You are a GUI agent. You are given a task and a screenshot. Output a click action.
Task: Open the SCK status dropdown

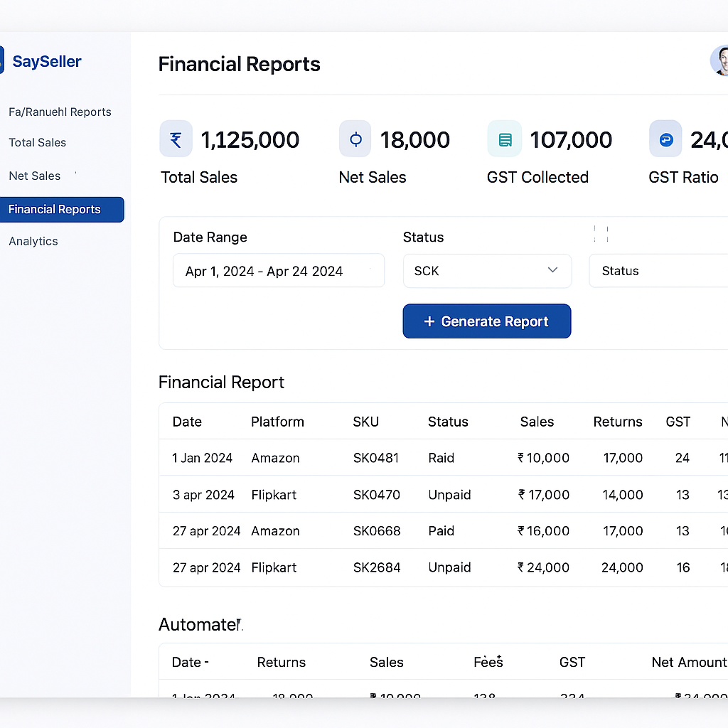click(x=487, y=271)
